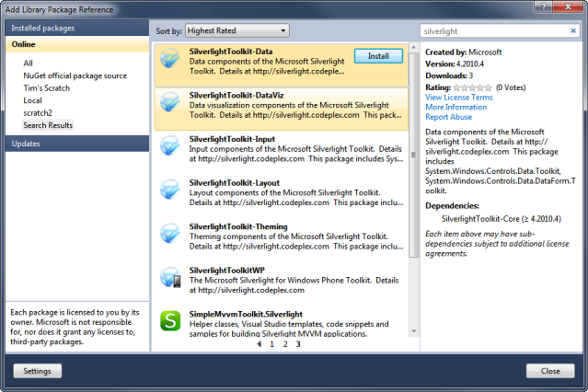Select the SilverlightToolkit-Theming package title
The image size is (588, 392).
(238, 226)
